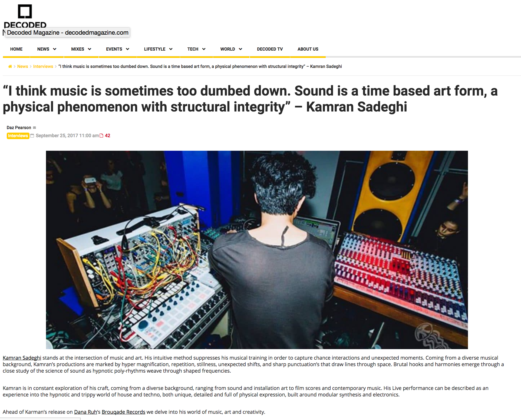Expand the News menu chevron
Screen dimensions: 521x420
pyautogui.click(x=55, y=49)
